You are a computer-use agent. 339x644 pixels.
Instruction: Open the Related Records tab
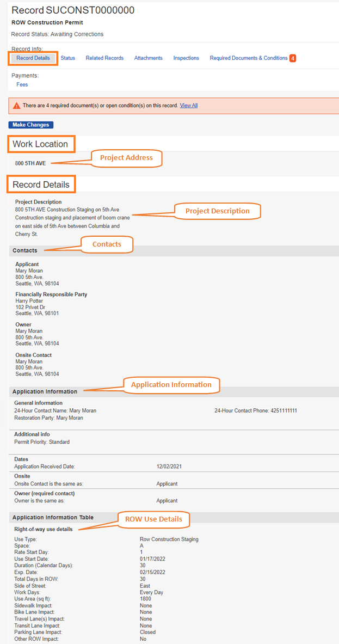[104, 58]
